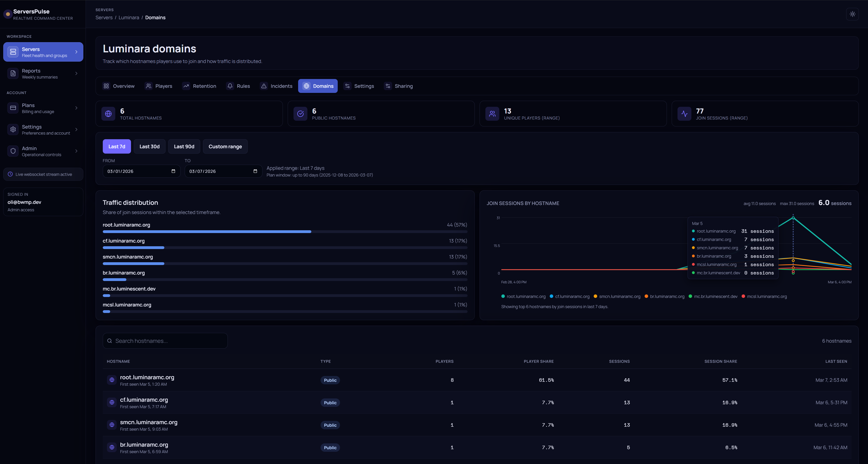Open the TO date calendar picker
The image size is (868, 464).
click(x=255, y=171)
